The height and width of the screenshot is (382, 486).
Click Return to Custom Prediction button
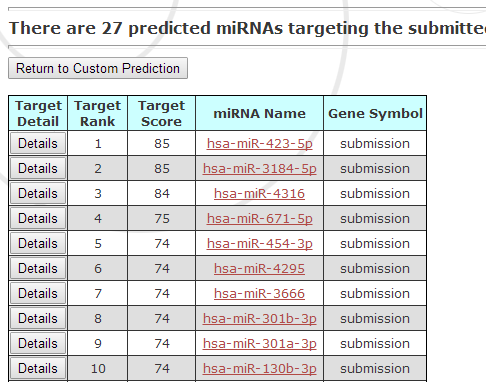click(x=98, y=68)
